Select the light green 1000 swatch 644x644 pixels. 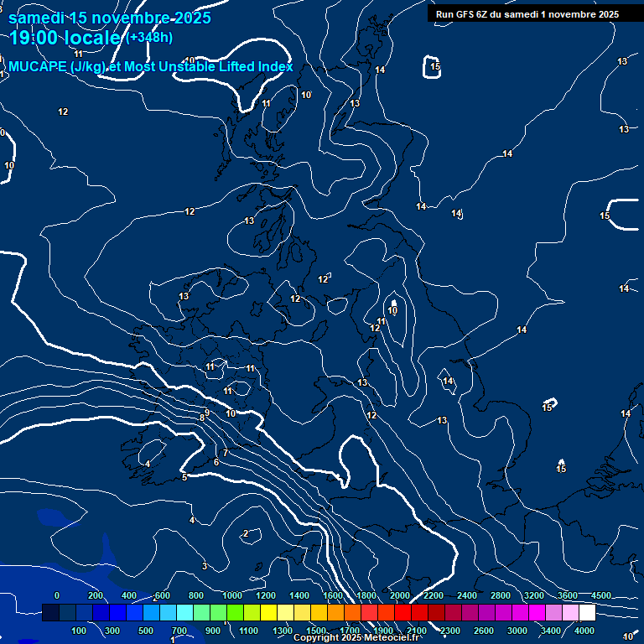tap(219, 612)
